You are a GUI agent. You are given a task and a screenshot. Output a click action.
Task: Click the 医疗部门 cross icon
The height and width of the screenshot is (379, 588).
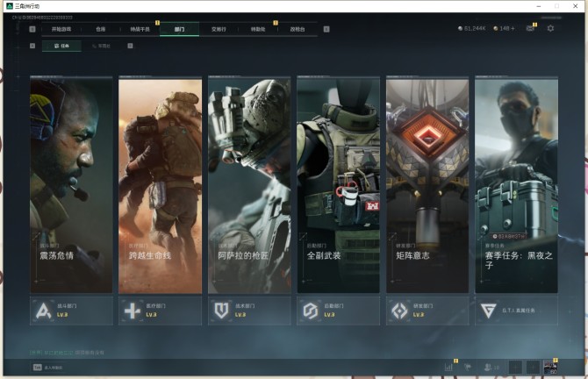coord(133,311)
